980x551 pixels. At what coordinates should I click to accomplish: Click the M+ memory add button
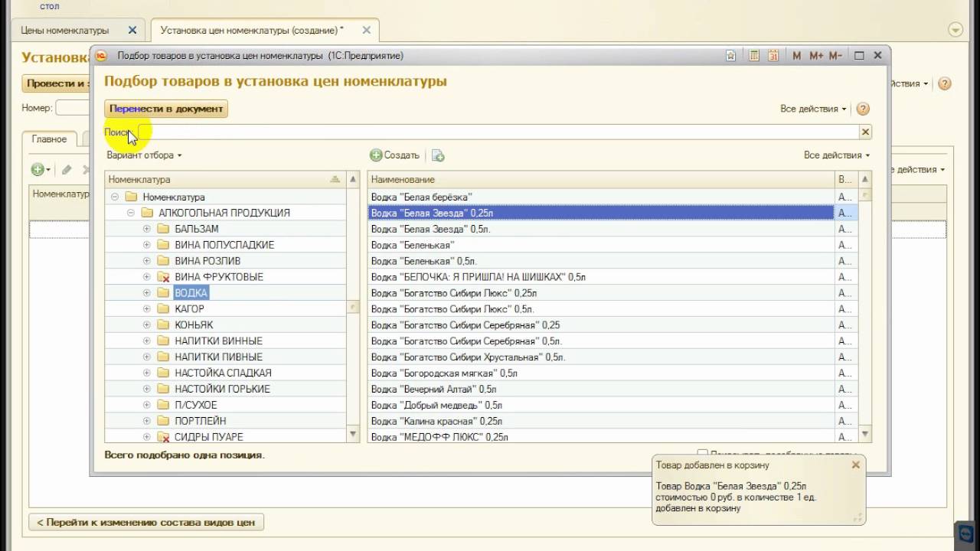(816, 56)
